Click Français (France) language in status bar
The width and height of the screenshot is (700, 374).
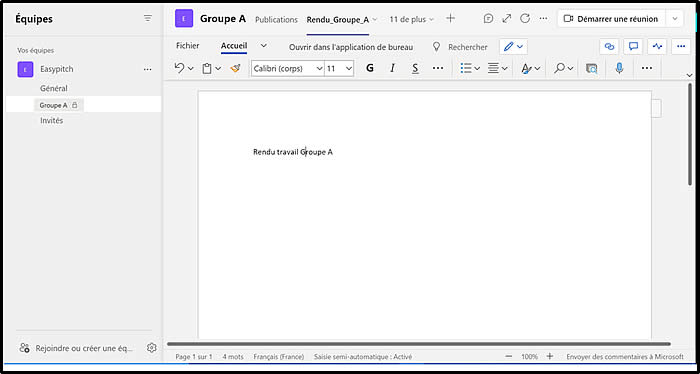click(279, 357)
